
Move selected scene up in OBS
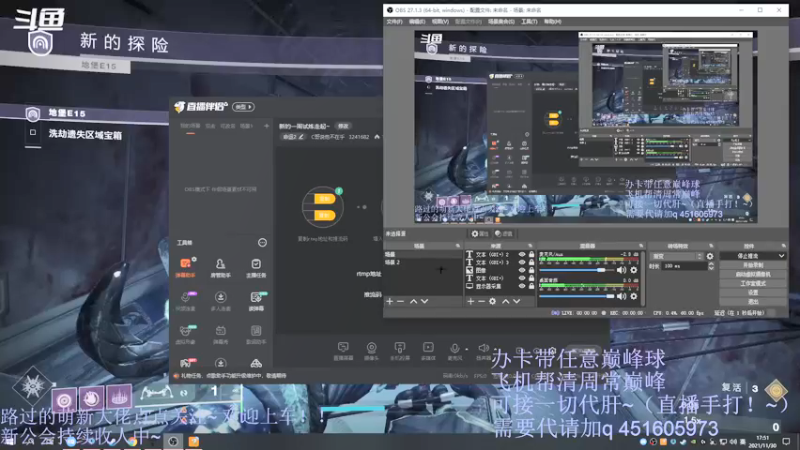pos(413,302)
